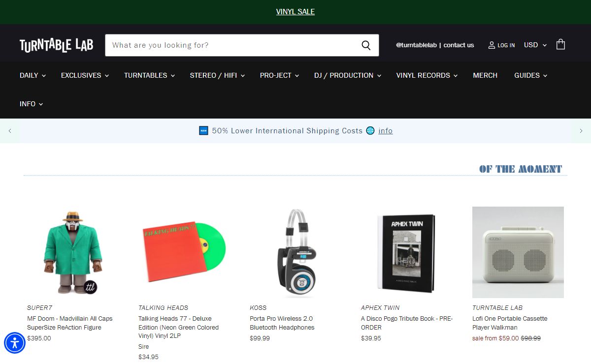Viewport: 591px width, 364px height.
Task: Open the MF Doom figure product image
Action: coord(73,252)
